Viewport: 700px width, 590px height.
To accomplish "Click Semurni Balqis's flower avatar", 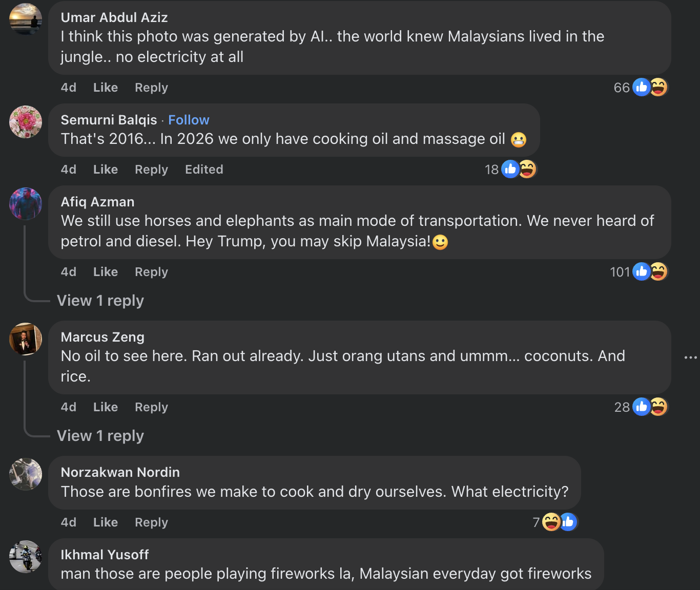I will (x=26, y=122).
